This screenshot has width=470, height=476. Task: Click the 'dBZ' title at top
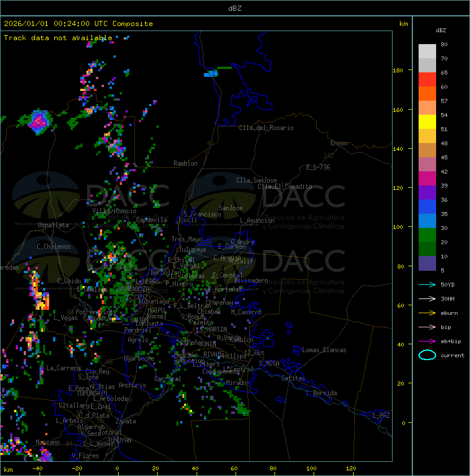tap(235, 8)
